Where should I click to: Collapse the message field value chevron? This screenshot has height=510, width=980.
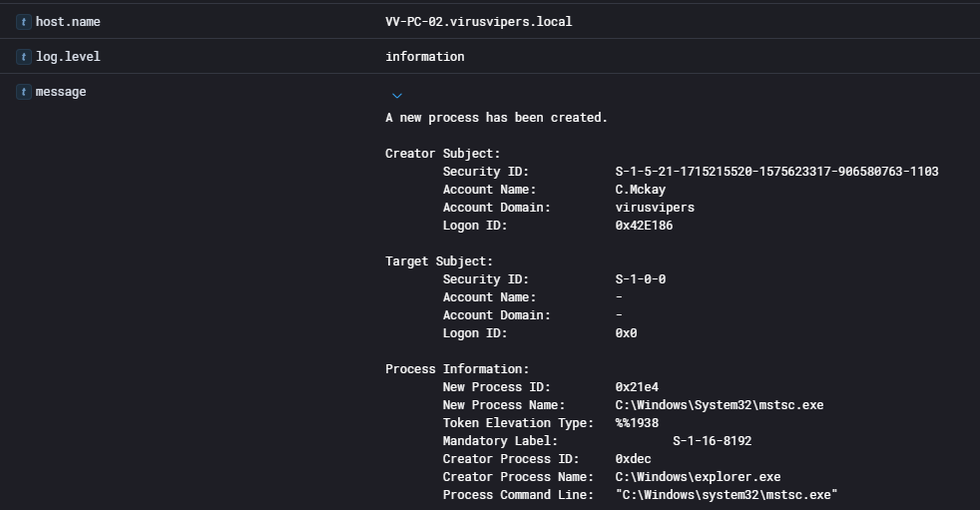coord(396,96)
